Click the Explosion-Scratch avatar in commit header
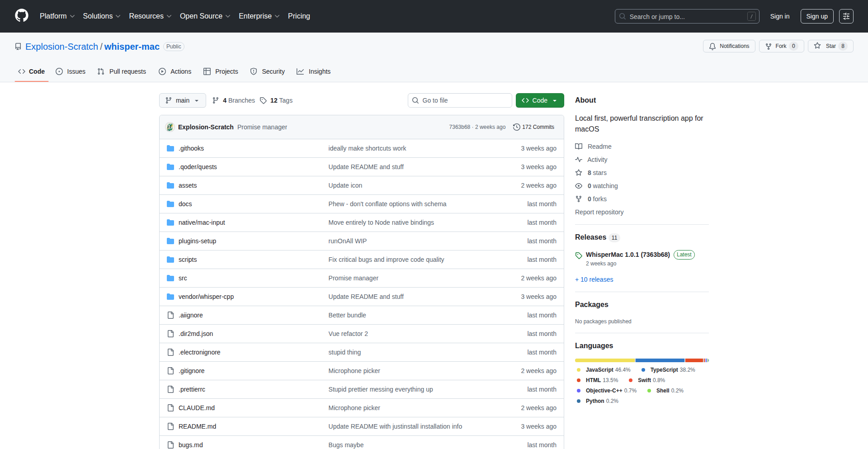The width and height of the screenshot is (868, 449). pos(170,127)
